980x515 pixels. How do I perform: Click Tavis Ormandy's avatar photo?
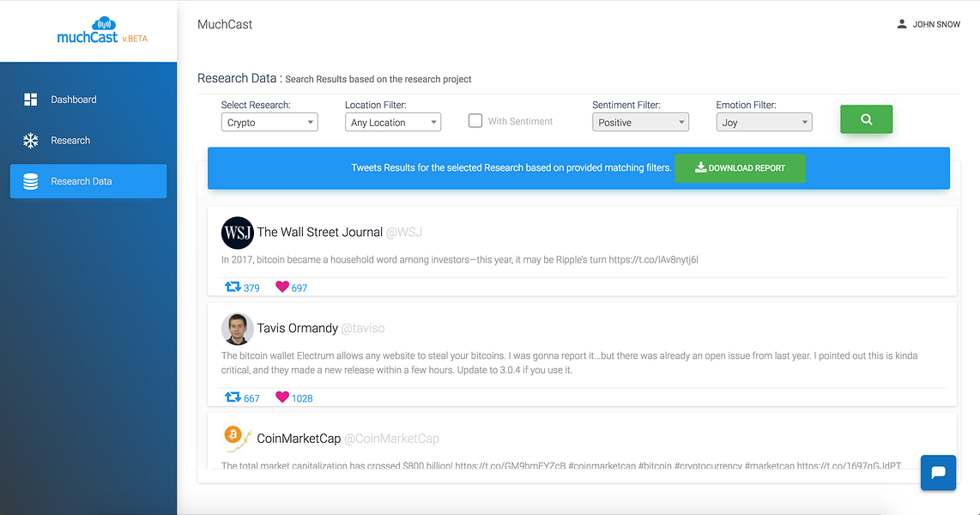point(238,329)
